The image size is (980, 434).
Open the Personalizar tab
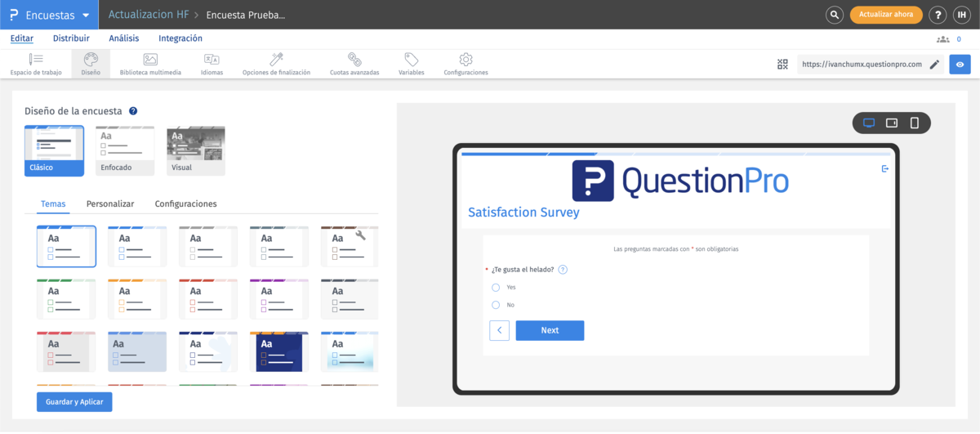pos(110,204)
